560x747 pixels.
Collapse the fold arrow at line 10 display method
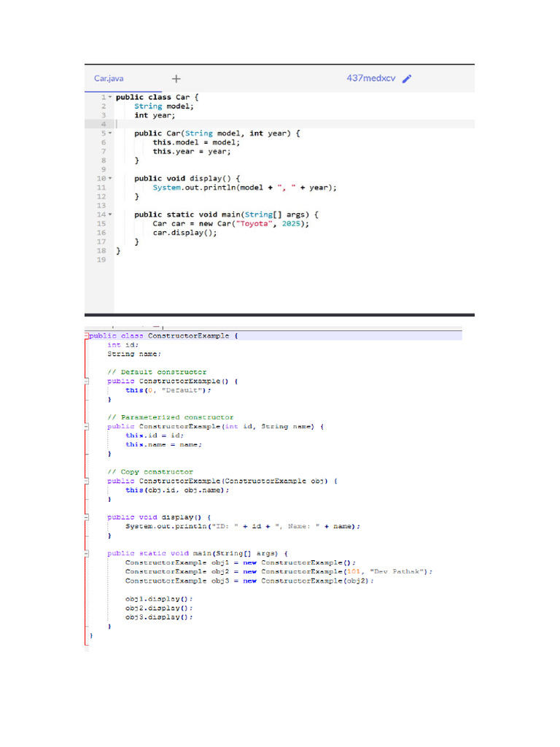tap(110, 179)
